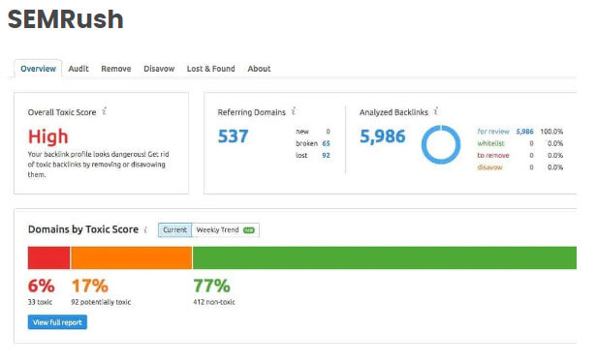Click the '412 non-toxic' label
Viewport: 597px width, 364px height.
[214, 302]
